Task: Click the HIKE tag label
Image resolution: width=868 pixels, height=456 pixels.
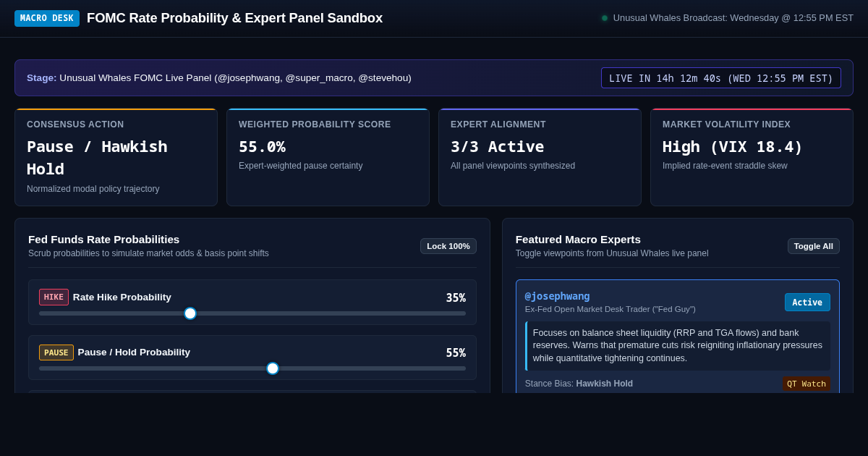Action: pyautogui.click(x=54, y=297)
